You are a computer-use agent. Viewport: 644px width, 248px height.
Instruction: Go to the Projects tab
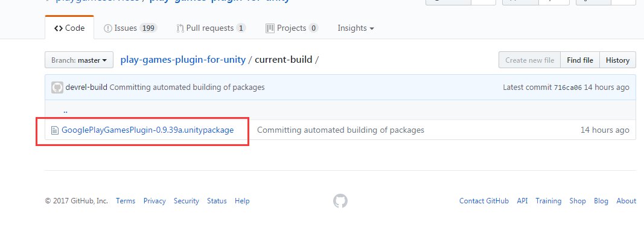[x=292, y=28]
